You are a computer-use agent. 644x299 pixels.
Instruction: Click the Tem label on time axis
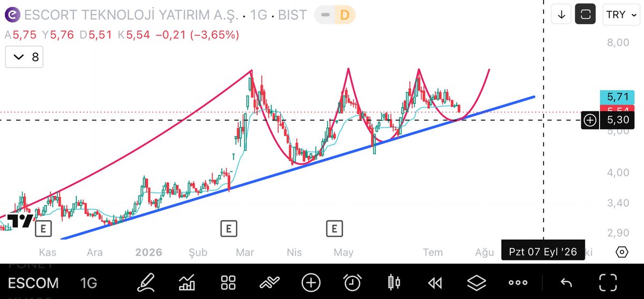pyautogui.click(x=433, y=252)
